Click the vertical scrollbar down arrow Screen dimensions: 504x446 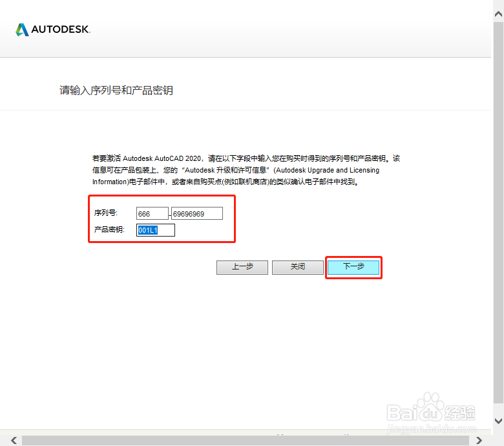[x=499, y=421]
